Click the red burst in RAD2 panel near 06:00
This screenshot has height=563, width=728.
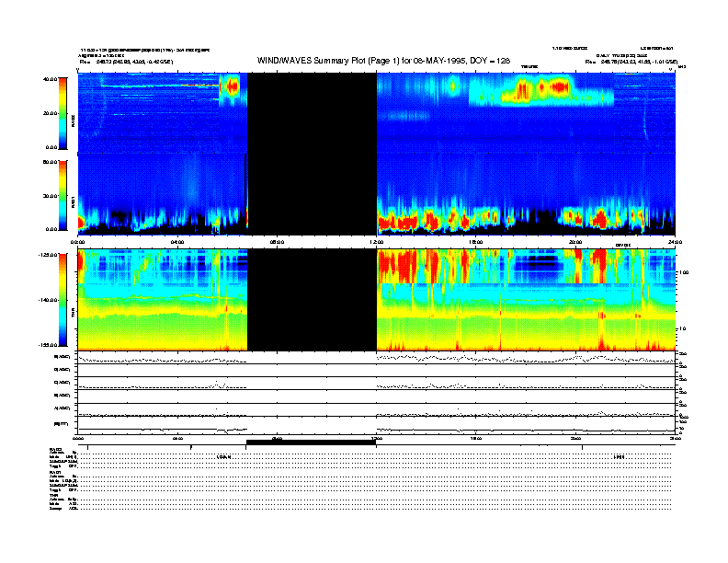pos(233,86)
